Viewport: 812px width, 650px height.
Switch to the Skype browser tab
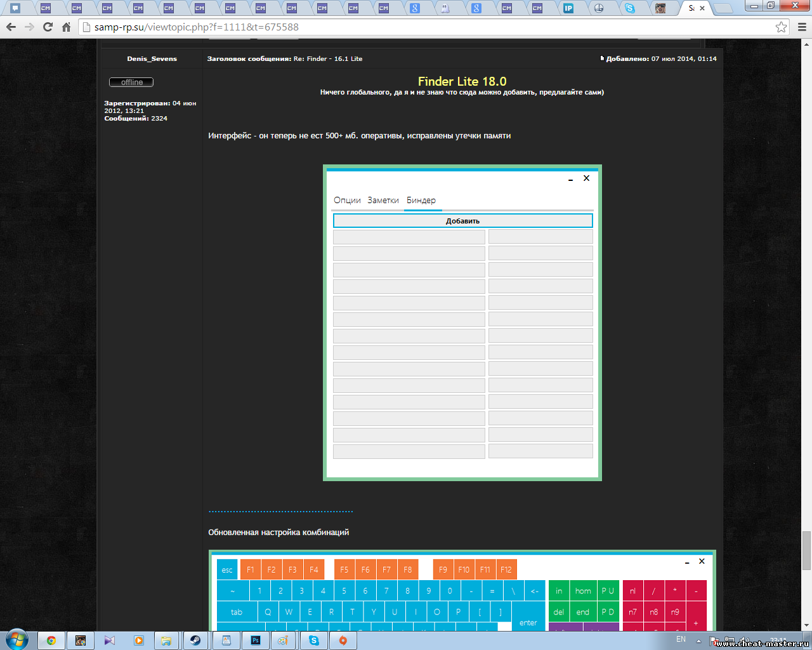[629, 8]
